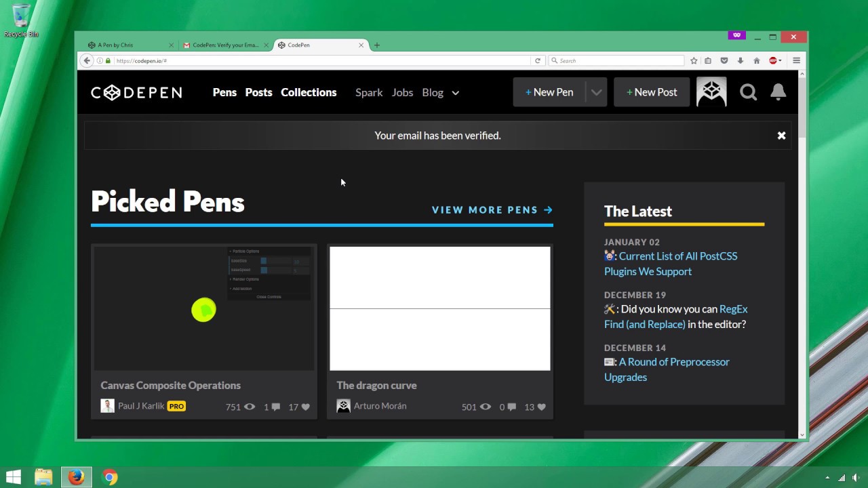Open RegEx Find (and Replace) link
Screen dimensions: 868x488
(x=675, y=317)
